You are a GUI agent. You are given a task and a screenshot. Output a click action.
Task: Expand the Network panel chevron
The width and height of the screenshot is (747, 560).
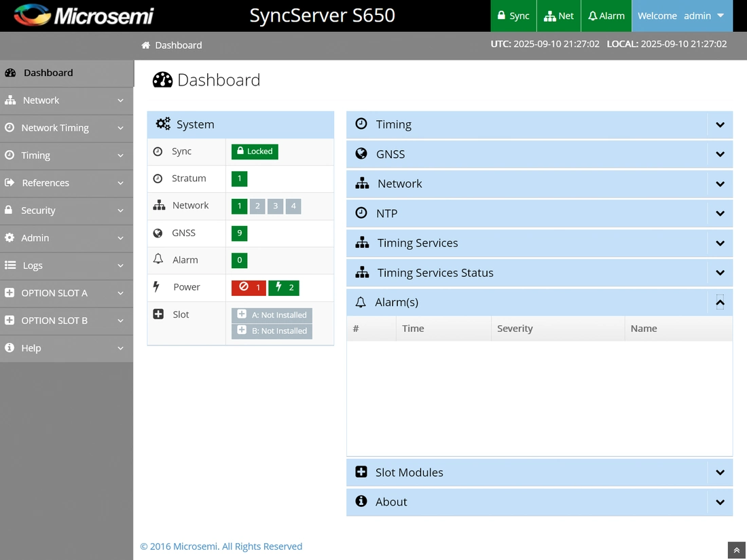point(720,184)
